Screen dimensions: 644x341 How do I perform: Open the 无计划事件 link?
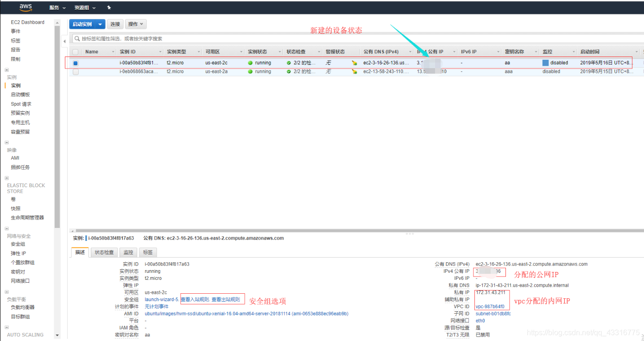point(156,306)
